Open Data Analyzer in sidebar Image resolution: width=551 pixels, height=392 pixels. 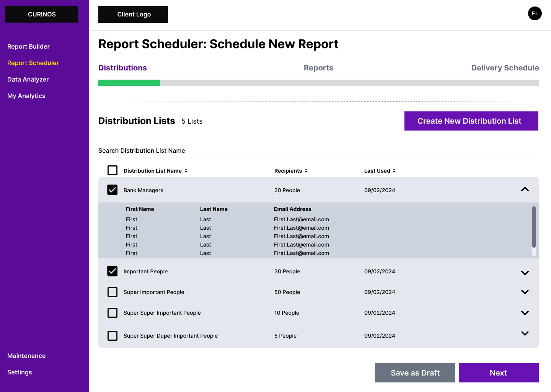pos(28,79)
